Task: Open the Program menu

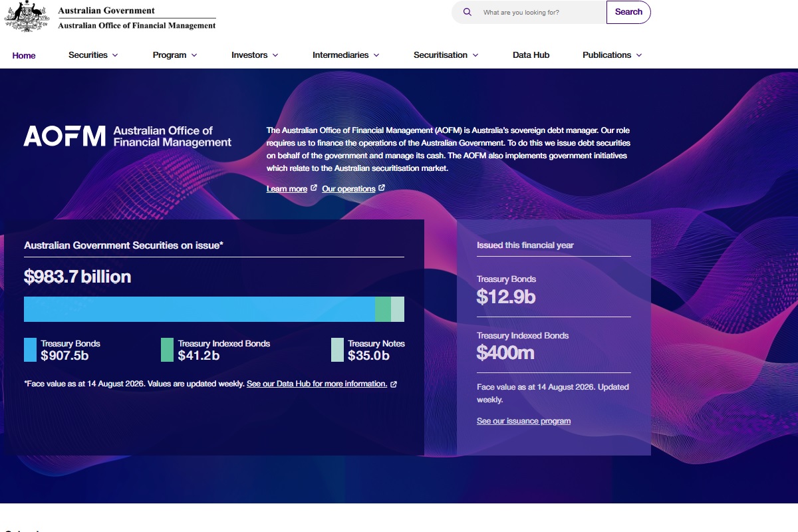Action: (x=170, y=55)
